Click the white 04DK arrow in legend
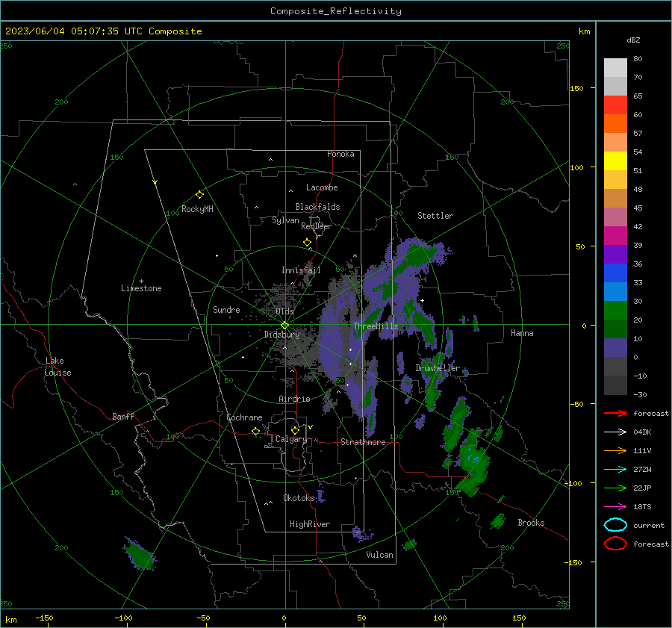This screenshot has height=628, width=672. click(x=615, y=432)
